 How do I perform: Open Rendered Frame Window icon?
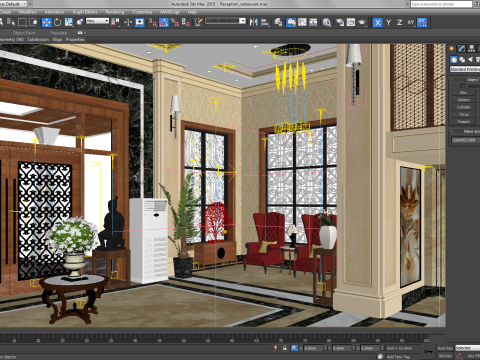pos(351,22)
